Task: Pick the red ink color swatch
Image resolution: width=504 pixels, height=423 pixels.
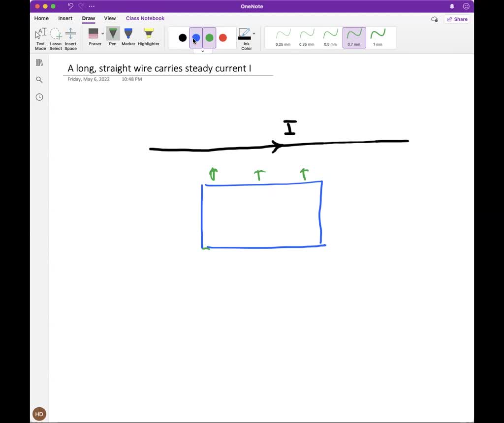Action: pos(223,37)
